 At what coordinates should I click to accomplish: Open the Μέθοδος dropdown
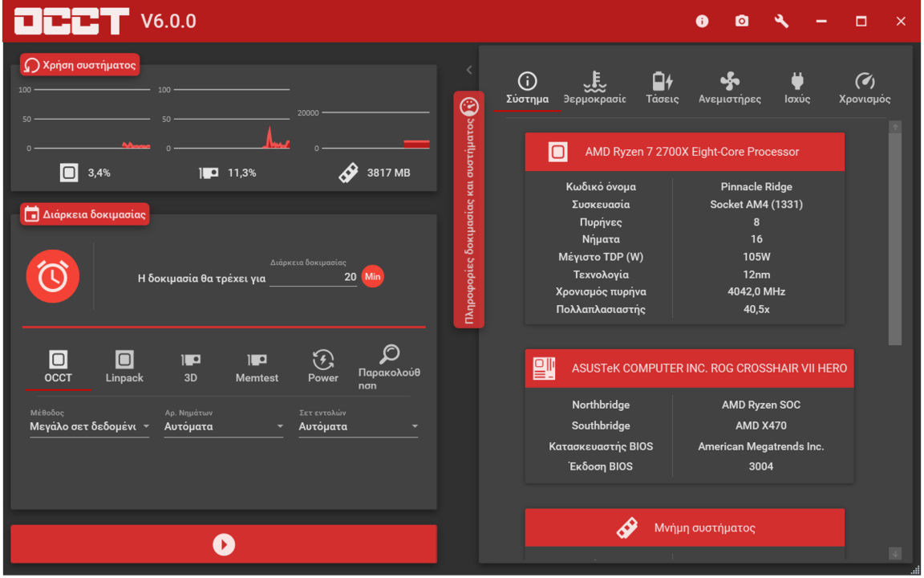[90, 426]
